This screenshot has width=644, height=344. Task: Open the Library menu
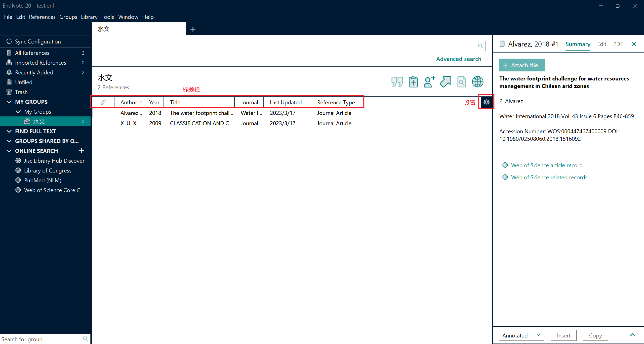pos(89,17)
